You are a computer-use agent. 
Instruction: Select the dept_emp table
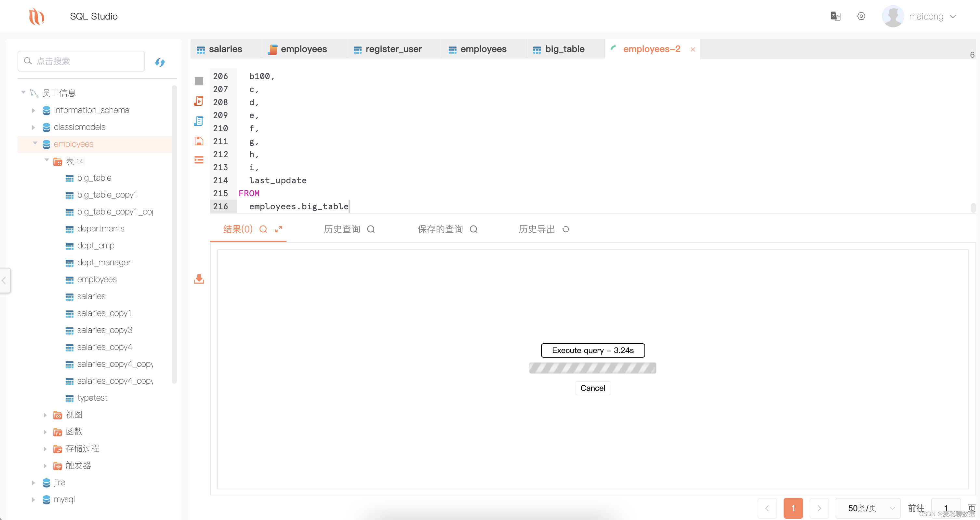[x=96, y=246]
